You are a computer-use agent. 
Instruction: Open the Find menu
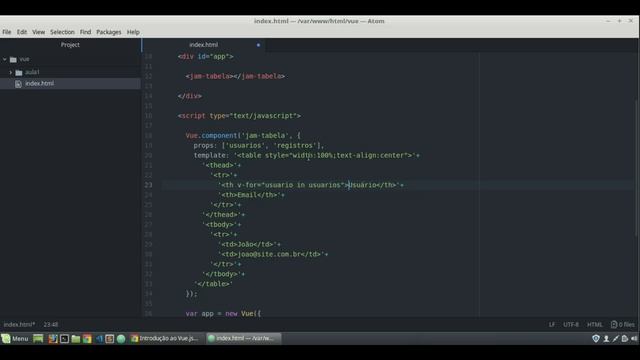tap(85, 32)
